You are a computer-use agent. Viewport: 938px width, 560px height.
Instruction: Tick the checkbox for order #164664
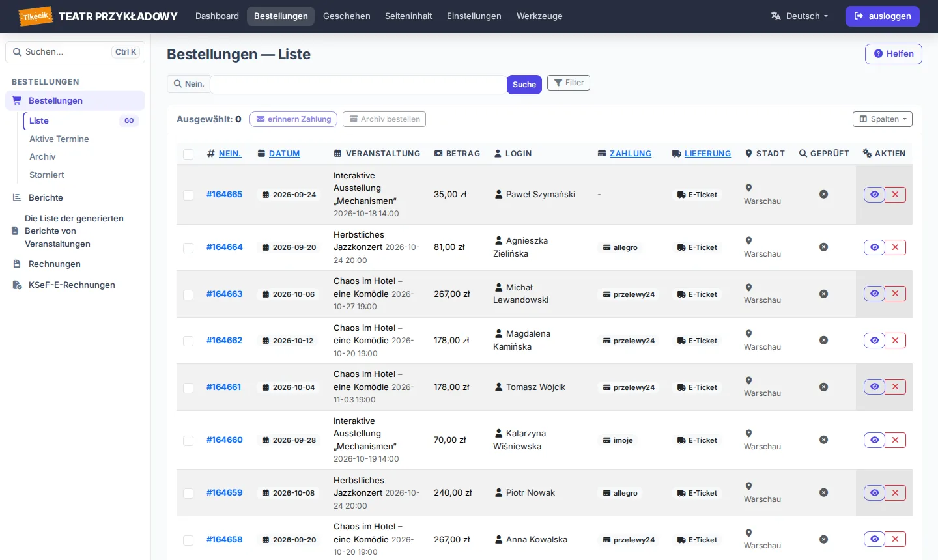click(x=188, y=248)
